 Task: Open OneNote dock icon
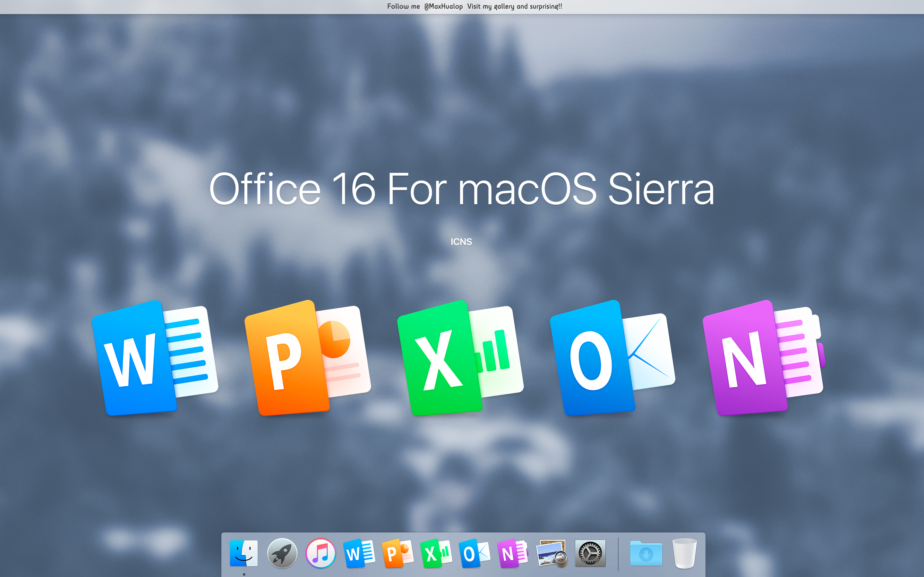click(x=513, y=553)
